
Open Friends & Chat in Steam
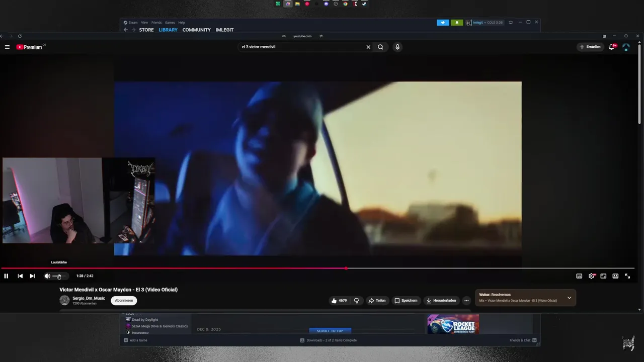(x=523, y=340)
